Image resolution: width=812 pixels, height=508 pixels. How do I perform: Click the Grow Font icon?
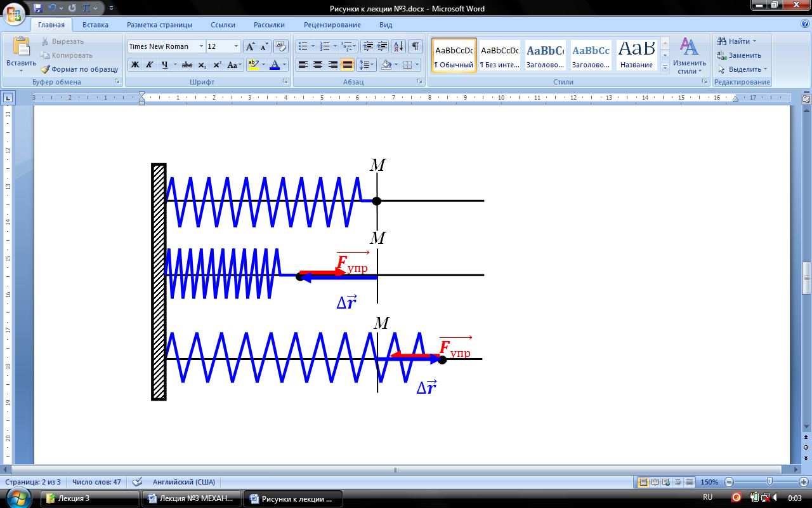[250, 46]
